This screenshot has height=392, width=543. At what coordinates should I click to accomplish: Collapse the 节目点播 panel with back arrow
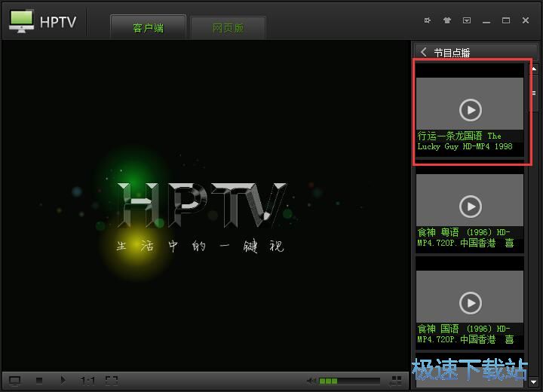424,52
